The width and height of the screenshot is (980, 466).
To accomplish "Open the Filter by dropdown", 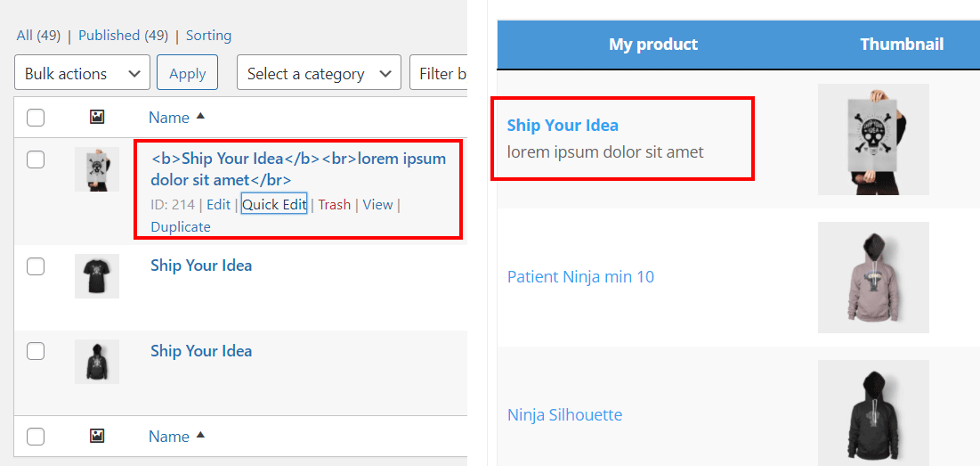I will [x=439, y=72].
